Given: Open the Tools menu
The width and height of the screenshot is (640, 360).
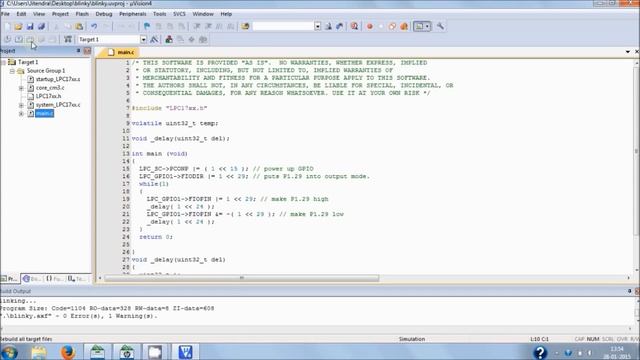Looking at the screenshot, I should [160, 14].
